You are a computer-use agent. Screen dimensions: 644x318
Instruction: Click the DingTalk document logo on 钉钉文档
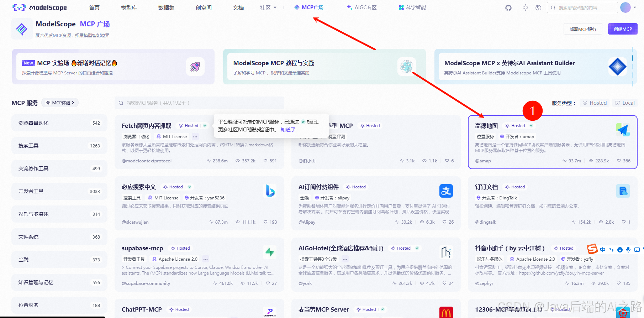pyautogui.click(x=623, y=191)
